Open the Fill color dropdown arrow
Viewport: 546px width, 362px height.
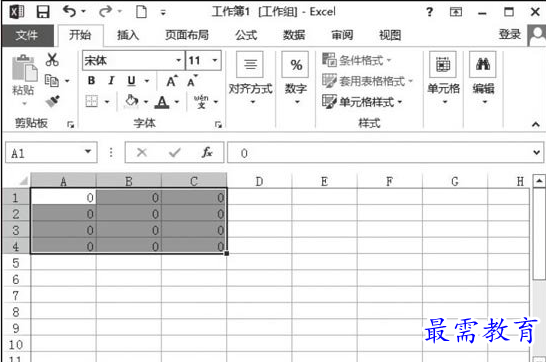(146, 102)
